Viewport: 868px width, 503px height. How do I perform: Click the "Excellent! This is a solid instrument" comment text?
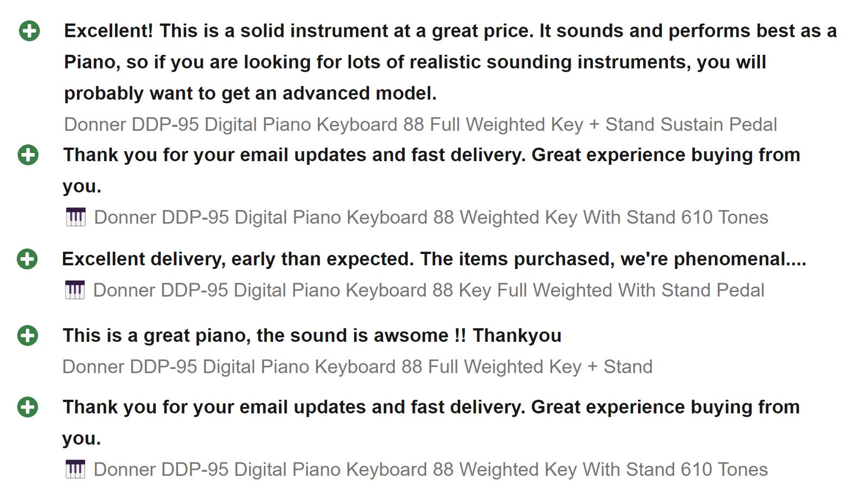[450, 31]
